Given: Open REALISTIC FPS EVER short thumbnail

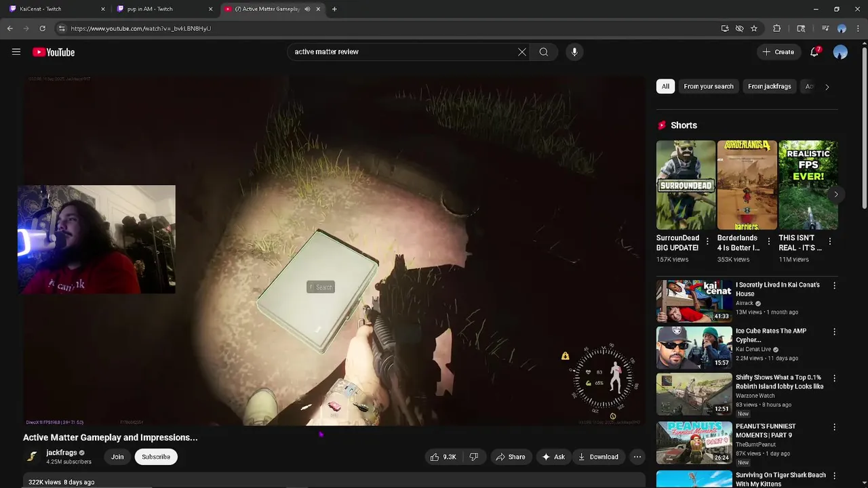Looking at the screenshot, I should click(x=808, y=185).
